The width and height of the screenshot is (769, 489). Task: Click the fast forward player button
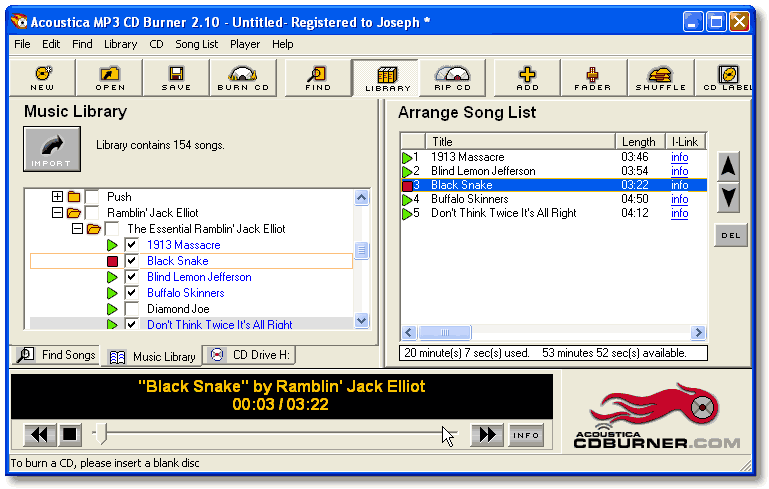487,434
